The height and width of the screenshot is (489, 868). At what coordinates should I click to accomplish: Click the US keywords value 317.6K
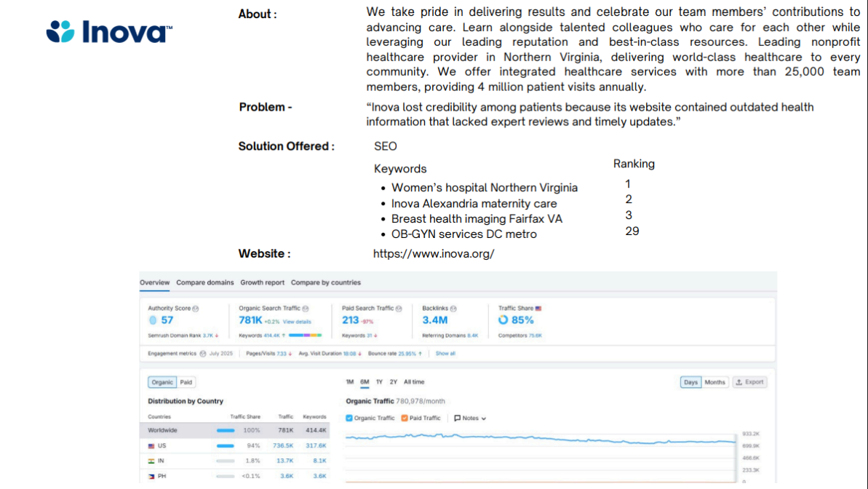coord(316,446)
